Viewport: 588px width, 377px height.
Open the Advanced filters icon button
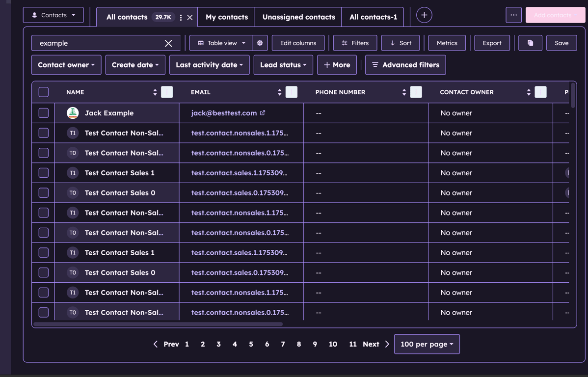click(x=374, y=65)
